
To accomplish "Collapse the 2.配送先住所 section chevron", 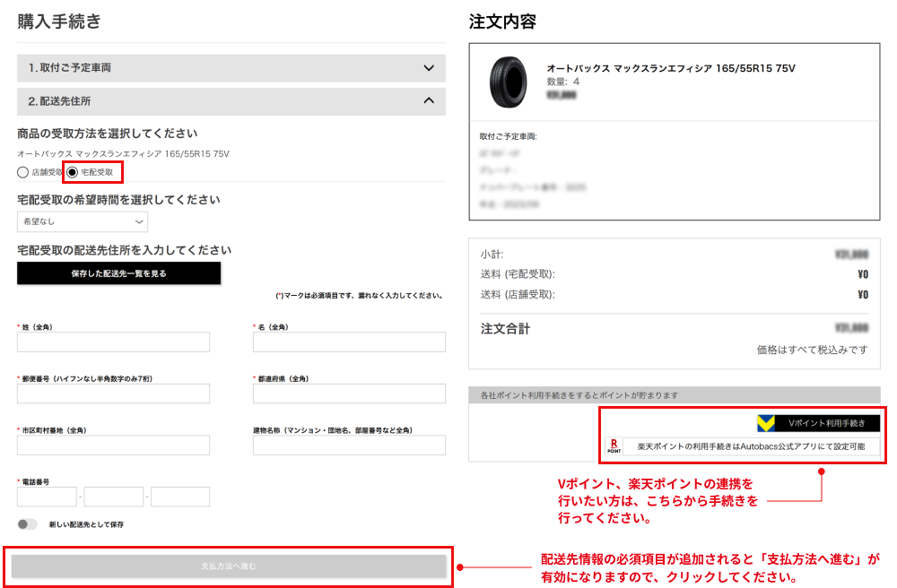I will coord(429,101).
